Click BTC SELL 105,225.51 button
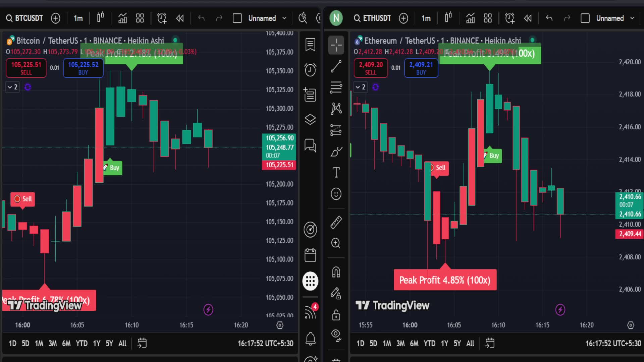Viewport: 644px width, 362px height. point(26,68)
